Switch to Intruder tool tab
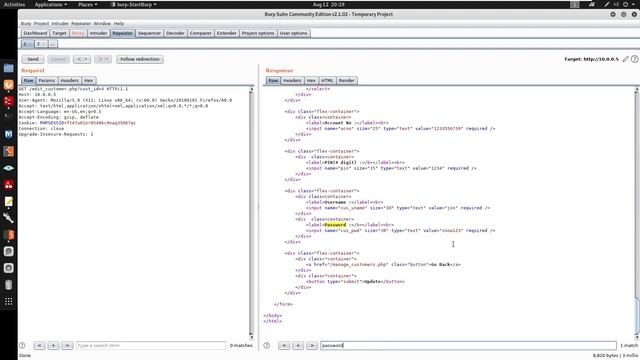 click(x=98, y=33)
